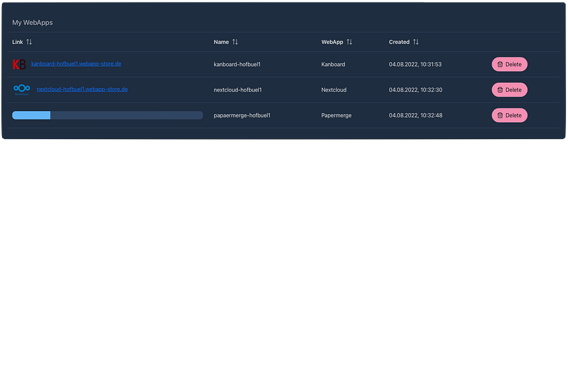Click the WebApp column header label

pos(332,42)
